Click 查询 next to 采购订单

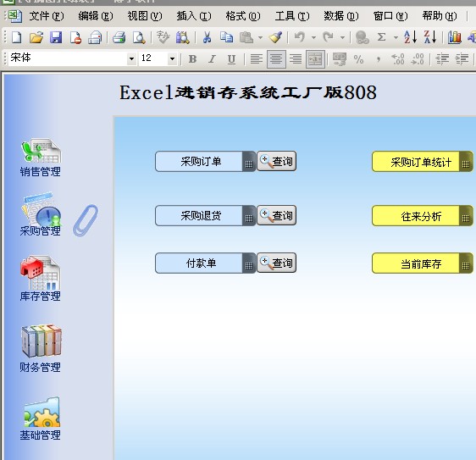277,161
